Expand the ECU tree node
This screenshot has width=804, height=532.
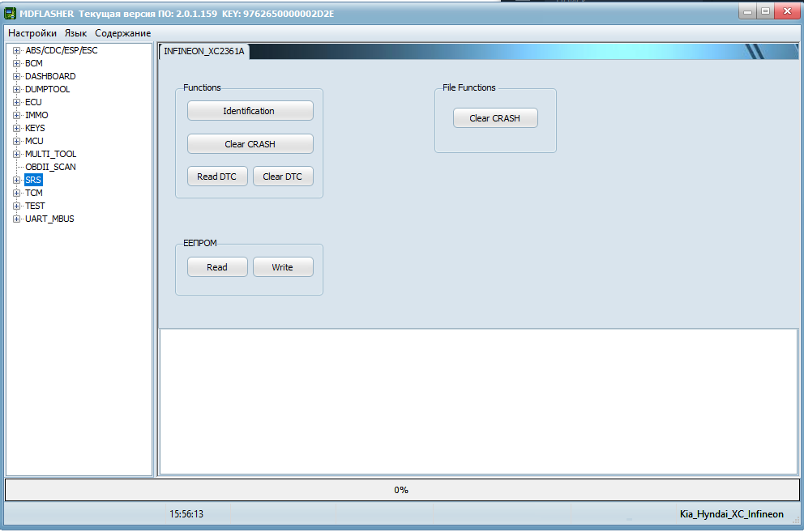[x=16, y=102]
